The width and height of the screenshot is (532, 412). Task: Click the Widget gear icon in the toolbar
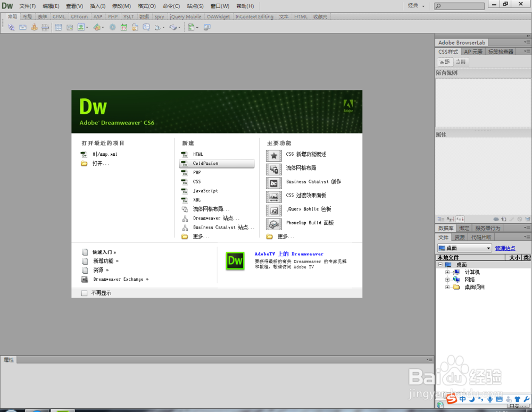tap(112, 28)
